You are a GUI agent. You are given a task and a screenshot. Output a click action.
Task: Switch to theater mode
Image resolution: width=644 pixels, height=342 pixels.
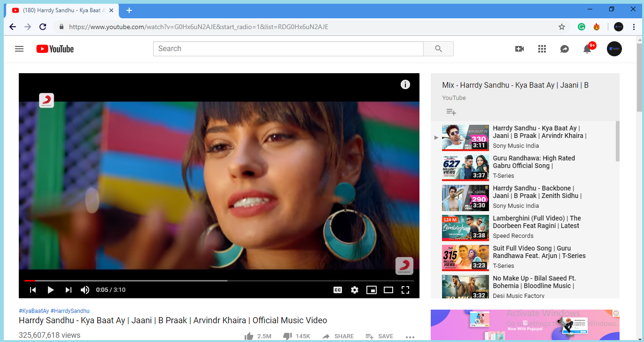click(x=388, y=290)
